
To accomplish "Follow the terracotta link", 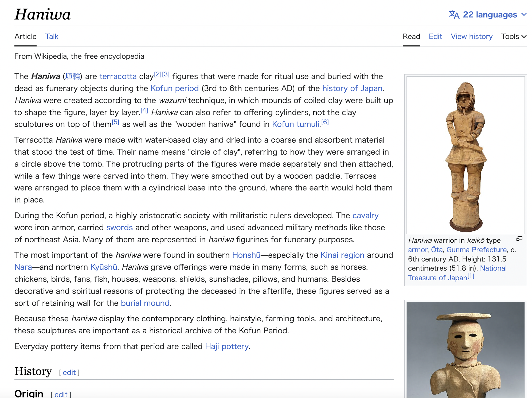I will point(118,76).
